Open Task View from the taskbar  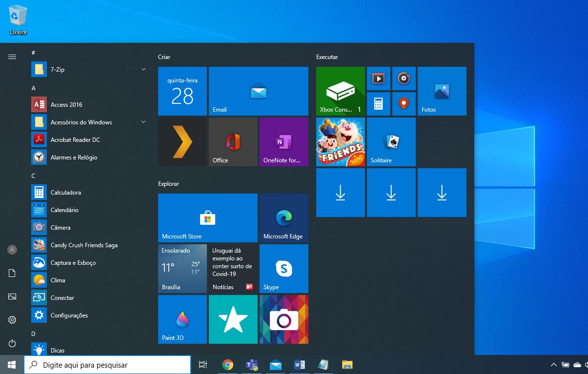pyautogui.click(x=203, y=365)
